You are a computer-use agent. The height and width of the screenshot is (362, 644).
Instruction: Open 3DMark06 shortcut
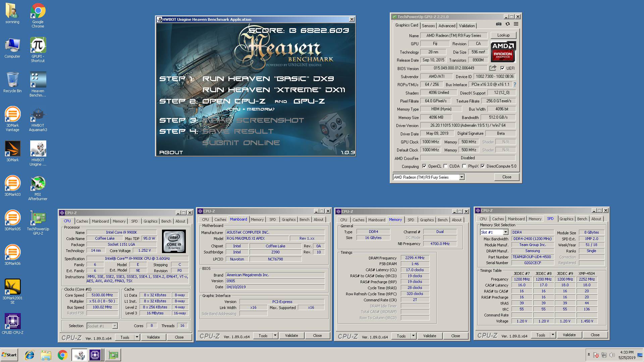(x=12, y=255)
